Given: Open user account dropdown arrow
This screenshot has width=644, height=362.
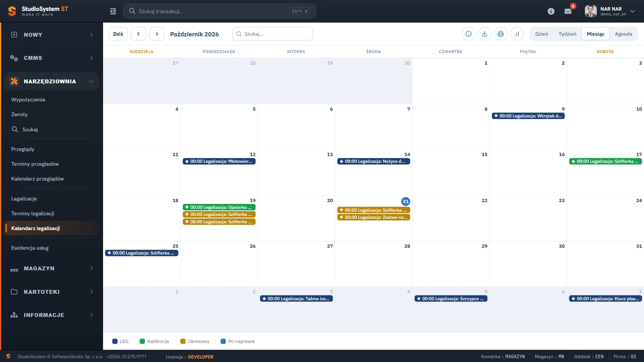Looking at the screenshot, I should [x=632, y=11].
